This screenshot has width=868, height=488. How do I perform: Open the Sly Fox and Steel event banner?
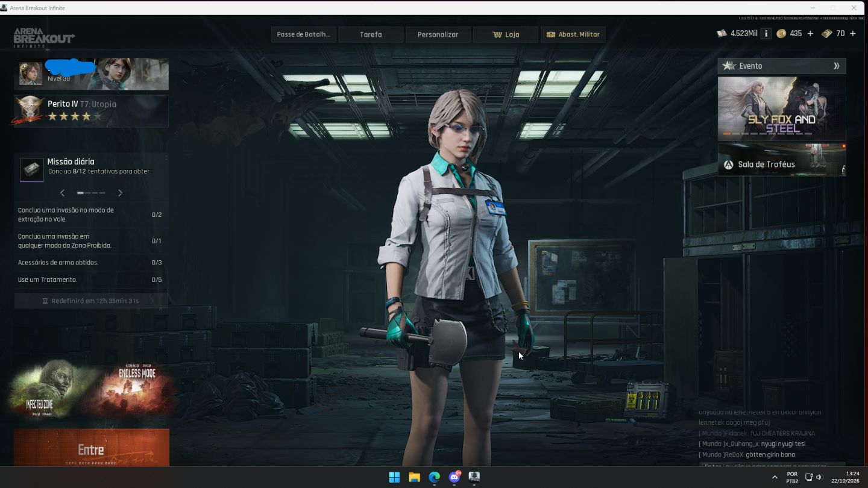(782, 108)
